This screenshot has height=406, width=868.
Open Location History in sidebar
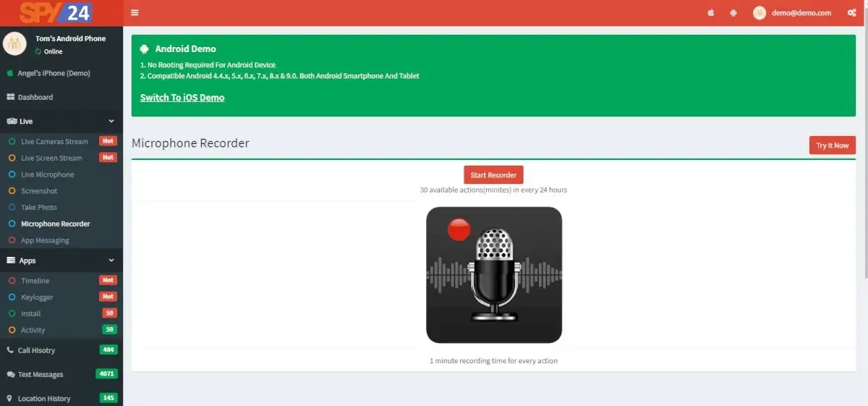(x=44, y=399)
